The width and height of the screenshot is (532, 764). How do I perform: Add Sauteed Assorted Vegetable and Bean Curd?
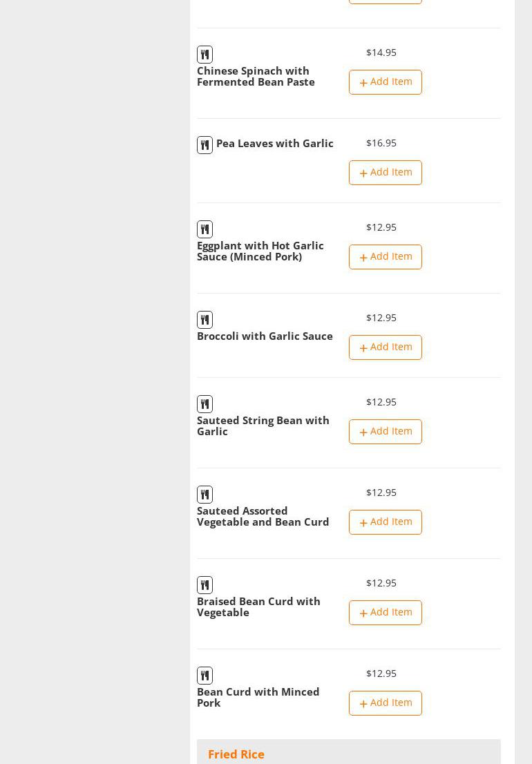coord(385,522)
